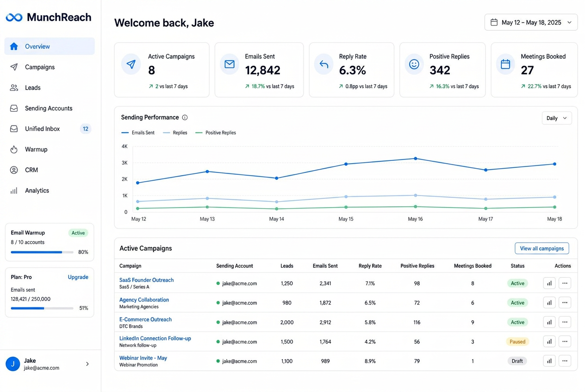Image resolution: width=585 pixels, height=392 pixels.
Task: Click the Warmup flame icon in sidebar
Action: (x=14, y=149)
